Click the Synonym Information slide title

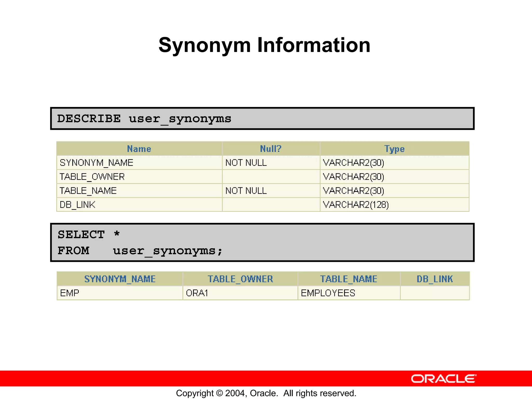point(264,45)
